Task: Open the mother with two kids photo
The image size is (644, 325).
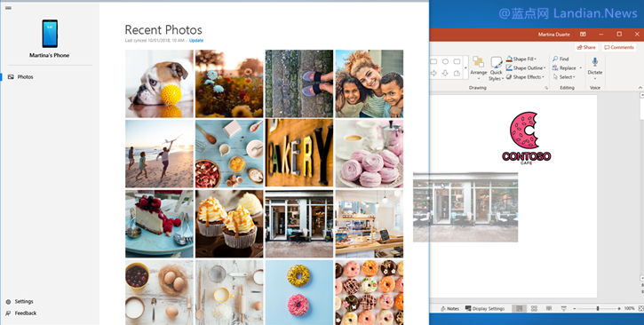Action: [x=370, y=83]
